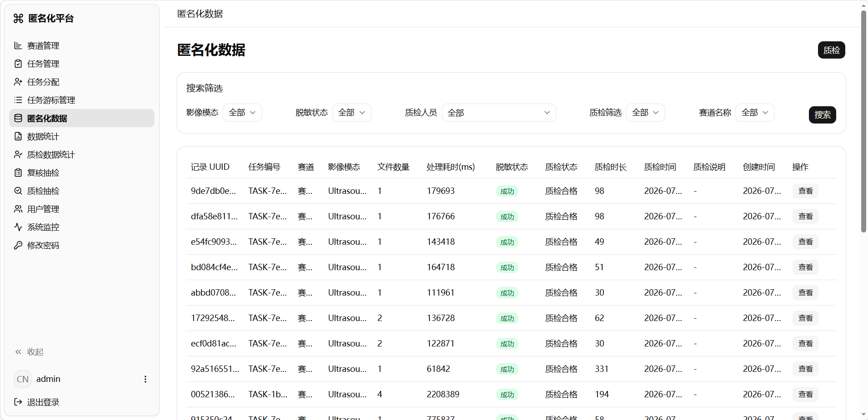The width and height of the screenshot is (868, 420).
Task: Open 数据统计 in the sidebar
Action: (82, 136)
